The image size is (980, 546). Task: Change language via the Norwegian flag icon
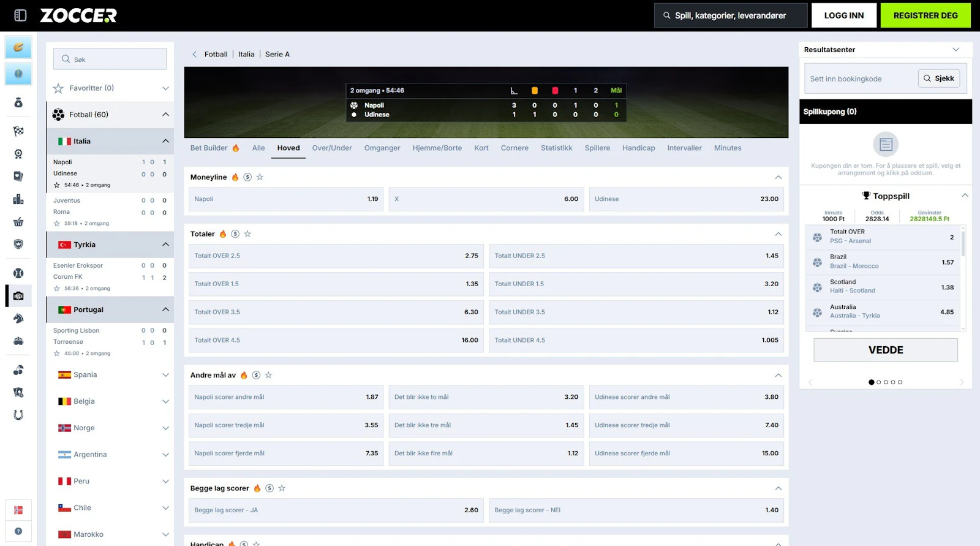tap(18, 510)
